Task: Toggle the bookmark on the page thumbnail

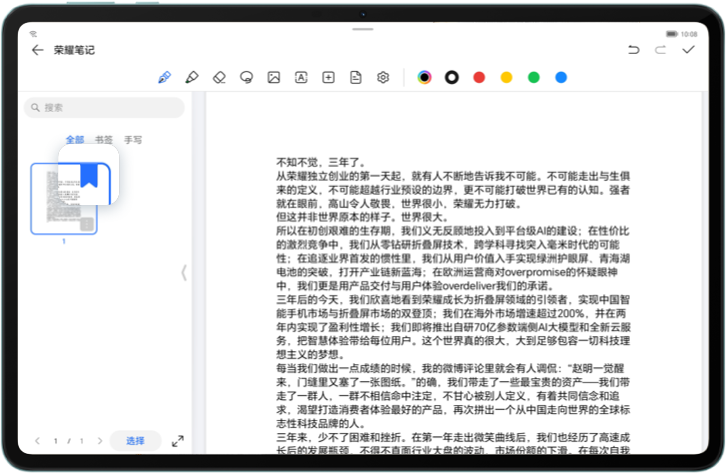Action: coord(89,175)
